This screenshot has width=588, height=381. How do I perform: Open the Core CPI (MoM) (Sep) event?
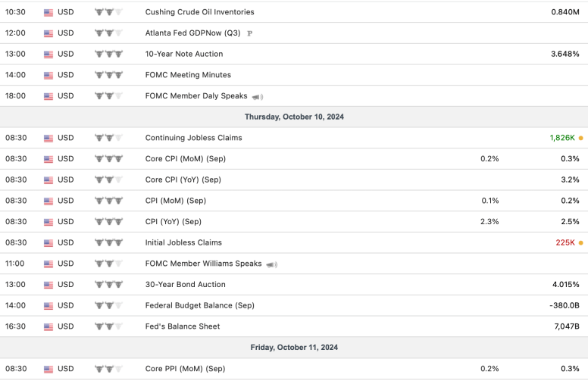coord(186,159)
